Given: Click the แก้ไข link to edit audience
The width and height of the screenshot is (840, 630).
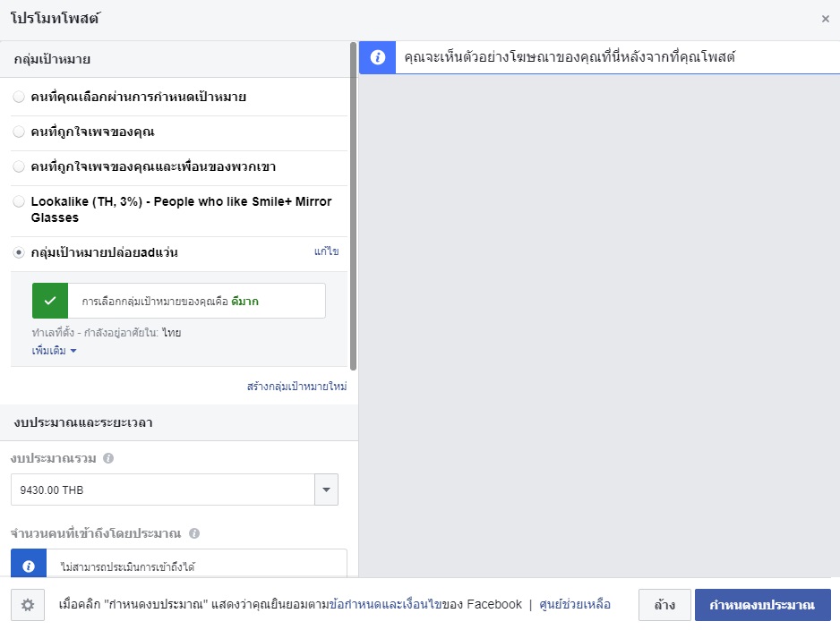Looking at the screenshot, I should [326, 251].
